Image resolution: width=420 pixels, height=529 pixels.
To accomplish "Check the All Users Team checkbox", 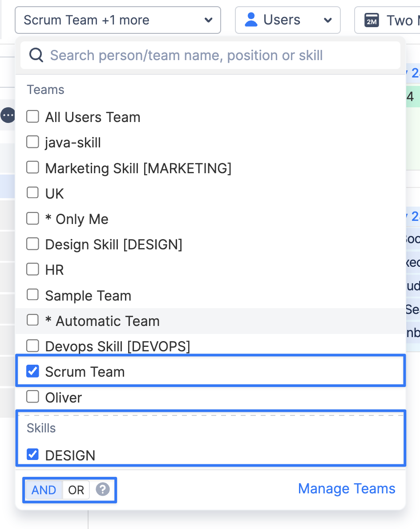I will (32, 117).
